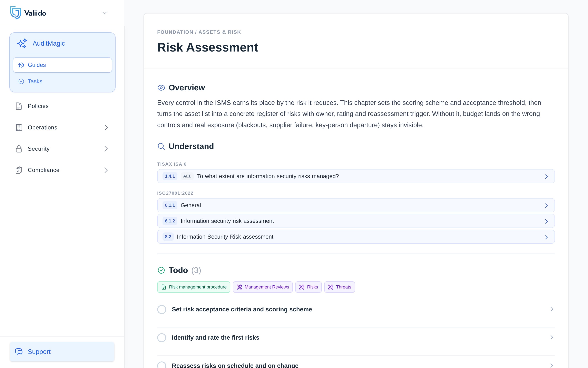The image size is (588, 368).
Task: Click the Management Reviews tools icon
Action: (x=239, y=287)
